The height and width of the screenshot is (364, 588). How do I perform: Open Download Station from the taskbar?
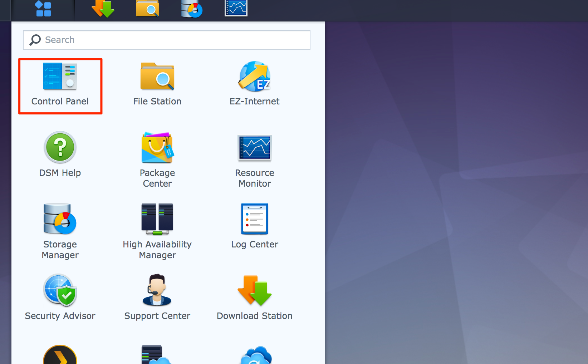click(x=103, y=9)
